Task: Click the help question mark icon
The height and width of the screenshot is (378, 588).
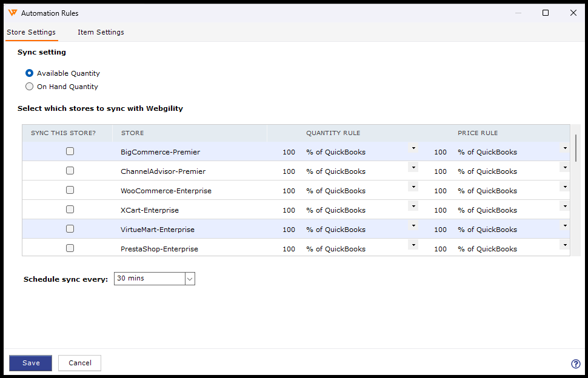Action: point(576,364)
